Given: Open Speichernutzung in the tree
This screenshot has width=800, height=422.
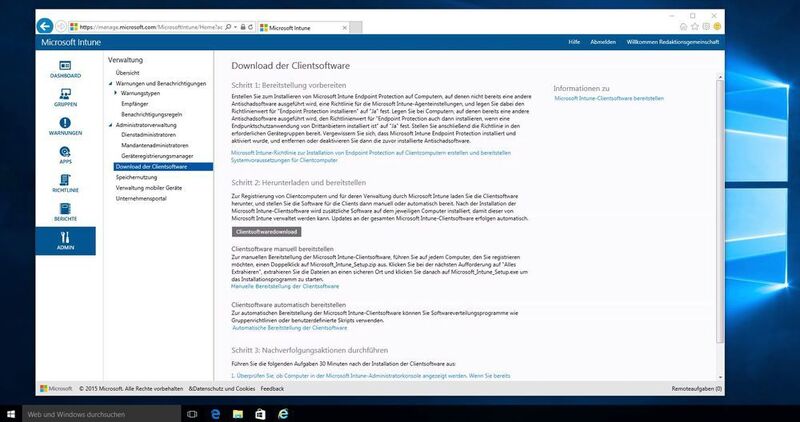Looking at the screenshot, I should (136, 178).
